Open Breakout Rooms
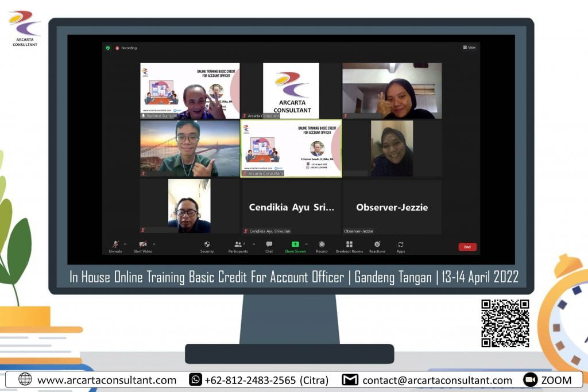588x392 pixels. click(x=349, y=244)
